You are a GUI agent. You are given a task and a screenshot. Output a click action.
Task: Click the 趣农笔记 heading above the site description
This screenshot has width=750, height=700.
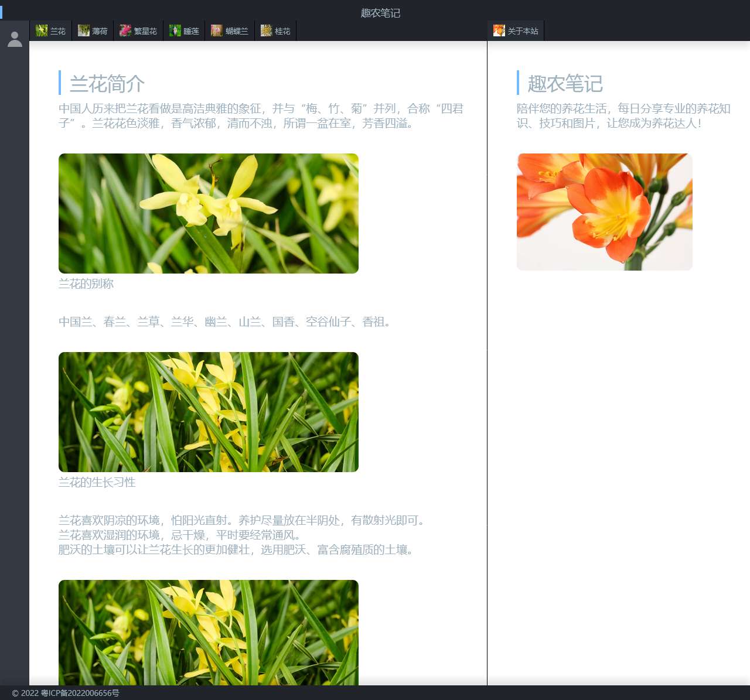click(565, 83)
